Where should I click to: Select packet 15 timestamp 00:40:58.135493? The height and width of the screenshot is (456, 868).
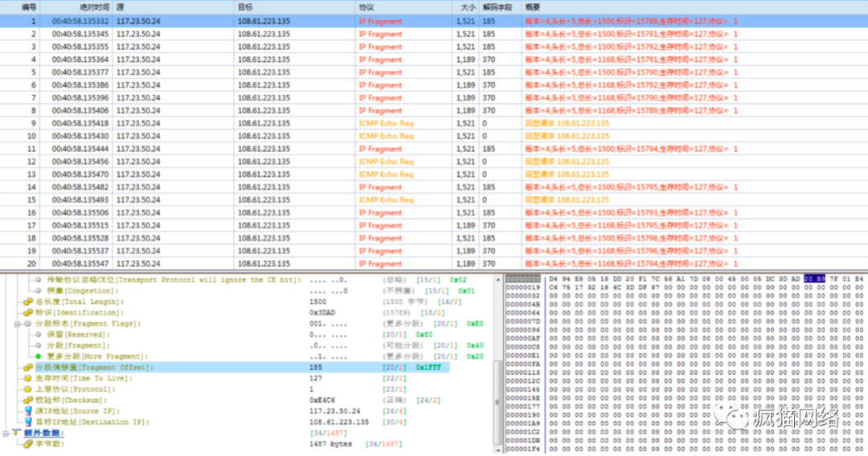click(x=80, y=199)
